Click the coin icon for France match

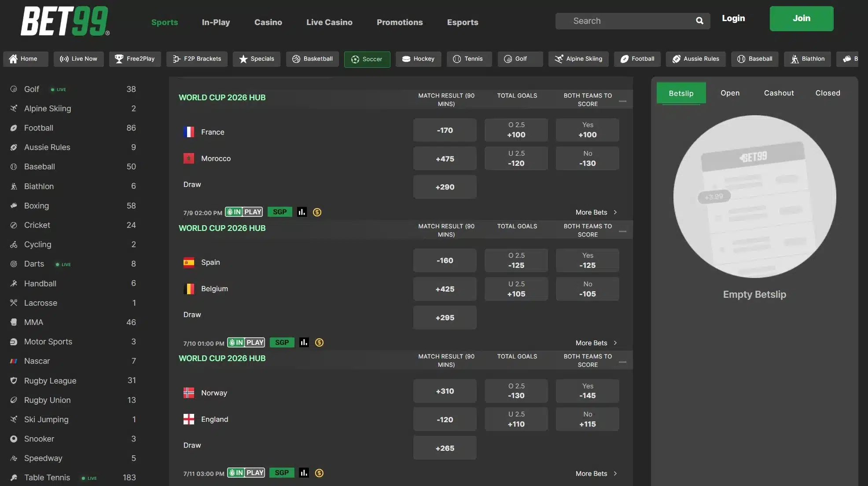pos(317,212)
